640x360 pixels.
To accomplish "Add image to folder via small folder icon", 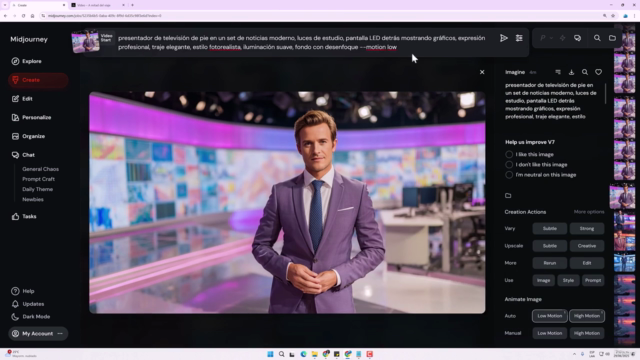I will 508,196.
